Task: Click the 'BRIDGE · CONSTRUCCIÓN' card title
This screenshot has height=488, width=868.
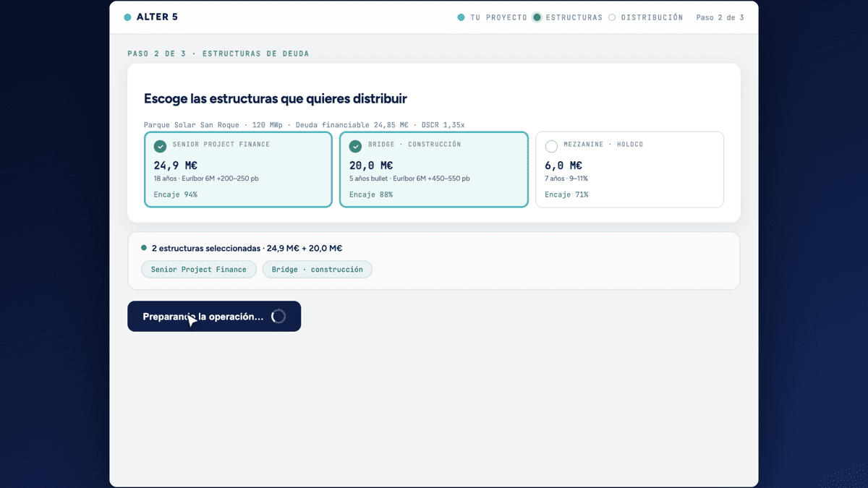Action: click(x=414, y=145)
